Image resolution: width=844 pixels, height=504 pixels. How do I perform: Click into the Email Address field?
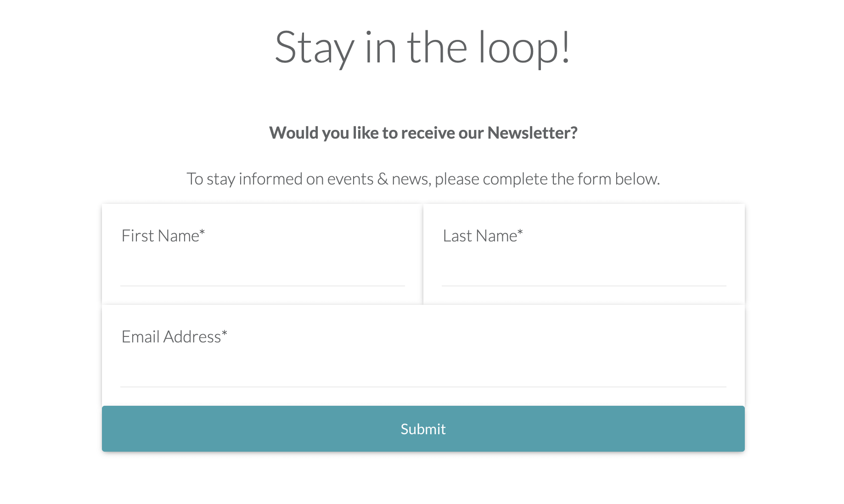[x=423, y=372]
